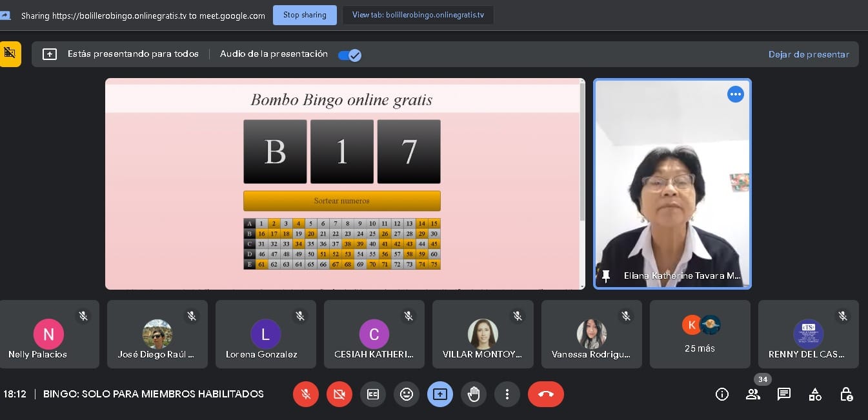The image size is (868, 420).
Task: Click View tab bolillerobingo button
Action: [x=418, y=15]
